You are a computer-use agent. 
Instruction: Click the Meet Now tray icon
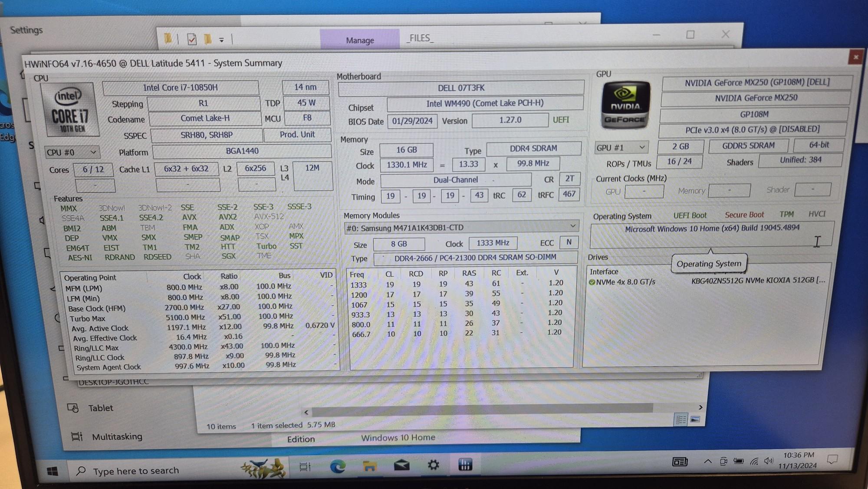[x=723, y=461]
